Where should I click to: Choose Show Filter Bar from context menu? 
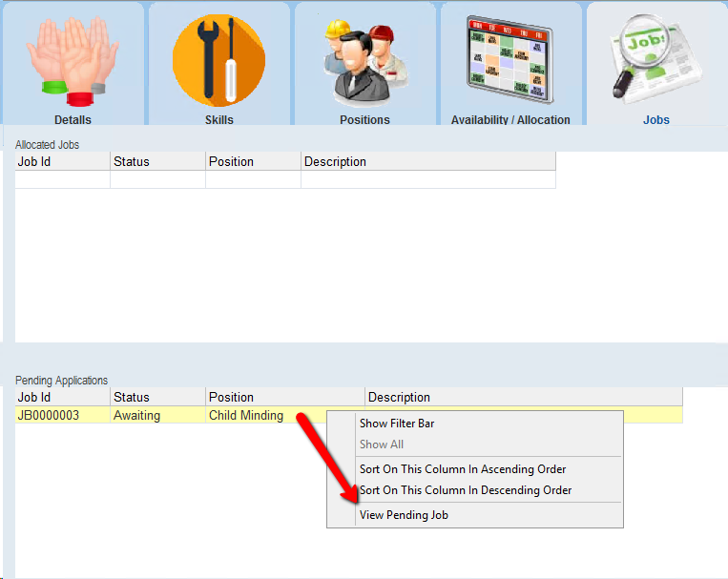pos(397,424)
